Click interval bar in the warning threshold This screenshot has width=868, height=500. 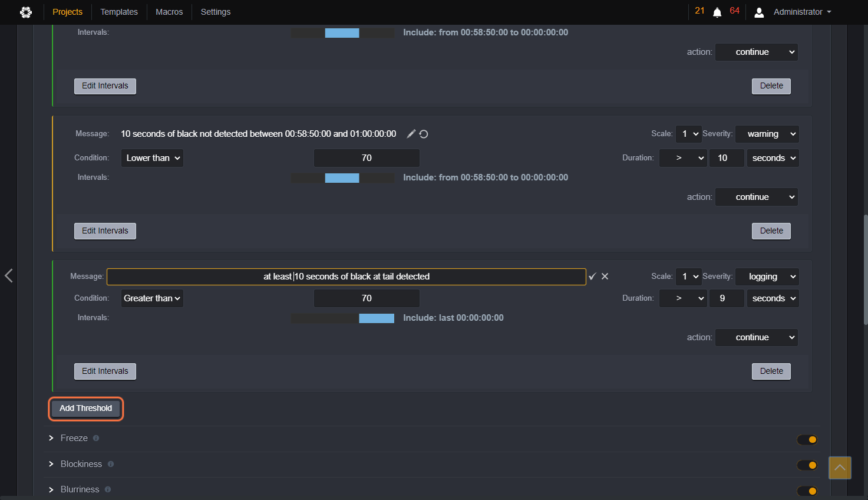[342, 178]
